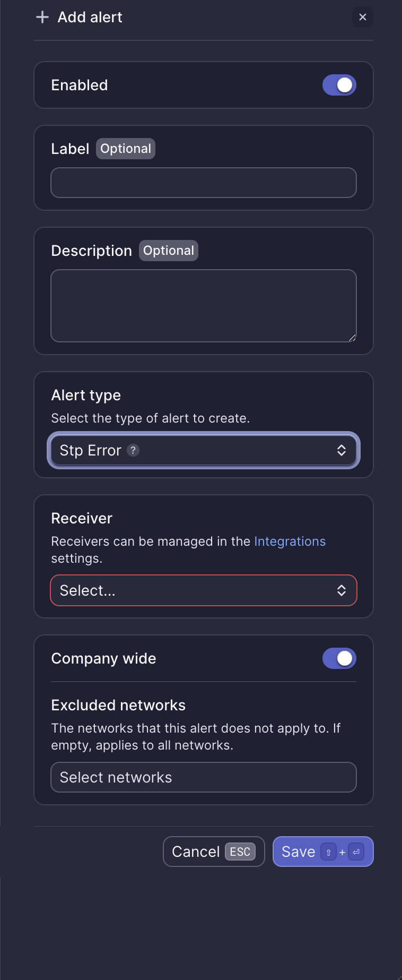Dismiss the Add alert panel with the X
402x980 pixels.
point(363,17)
